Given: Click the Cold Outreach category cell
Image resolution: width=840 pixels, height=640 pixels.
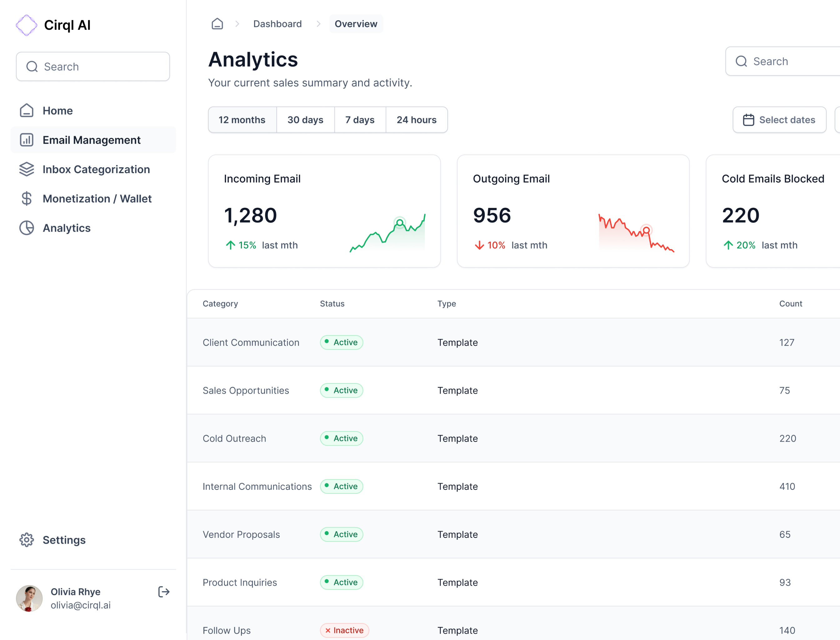Looking at the screenshot, I should (234, 438).
